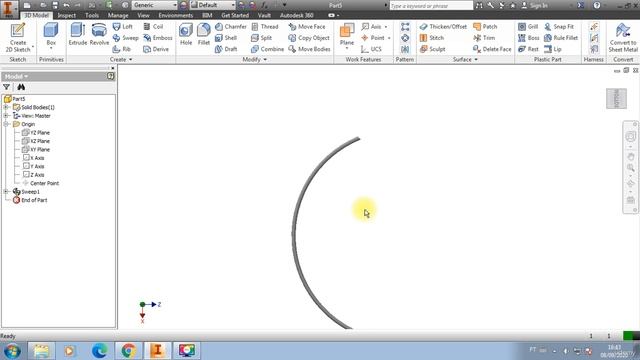
Task: Choose the Sweep tool
Action: tap(125, 38)
